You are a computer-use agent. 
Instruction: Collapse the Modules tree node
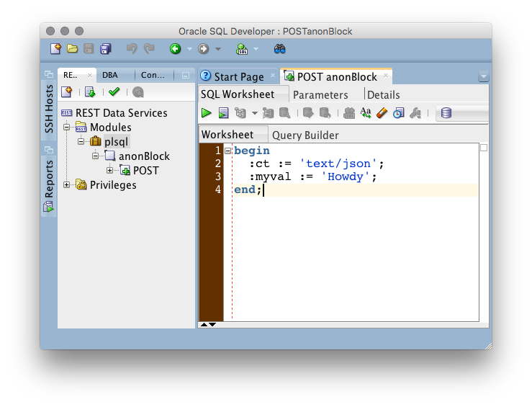[66, 128]
